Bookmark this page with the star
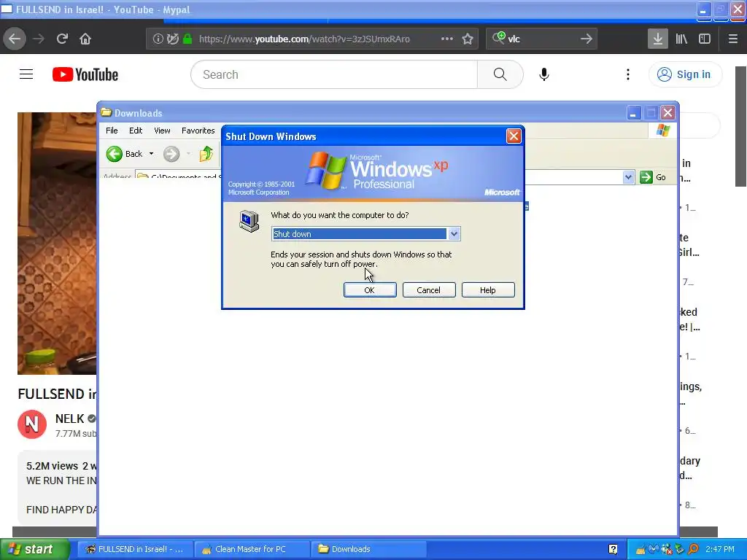 (468, 39)
